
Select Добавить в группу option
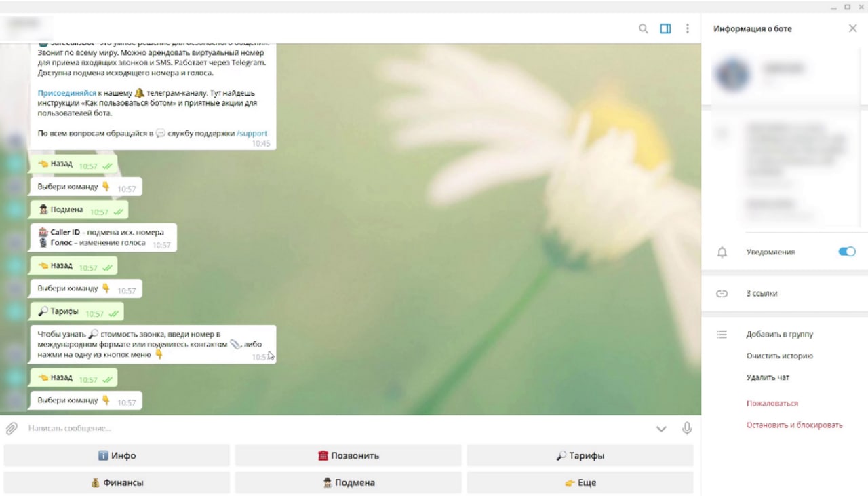point(779,335)
